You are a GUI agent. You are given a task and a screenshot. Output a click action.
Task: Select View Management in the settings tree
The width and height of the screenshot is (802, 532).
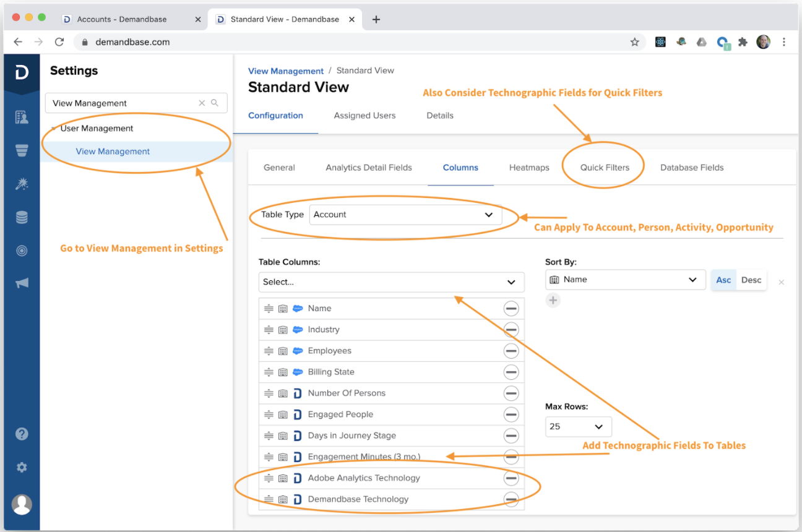113,152
